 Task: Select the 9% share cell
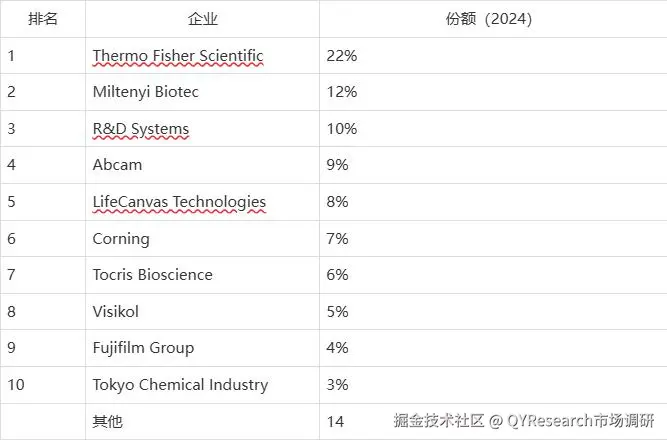337,165
